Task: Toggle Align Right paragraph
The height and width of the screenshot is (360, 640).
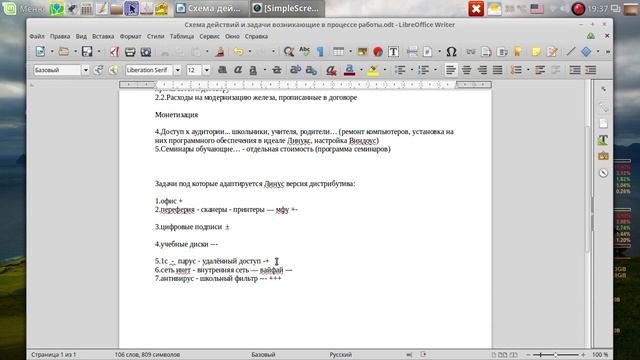Action: 482,70
